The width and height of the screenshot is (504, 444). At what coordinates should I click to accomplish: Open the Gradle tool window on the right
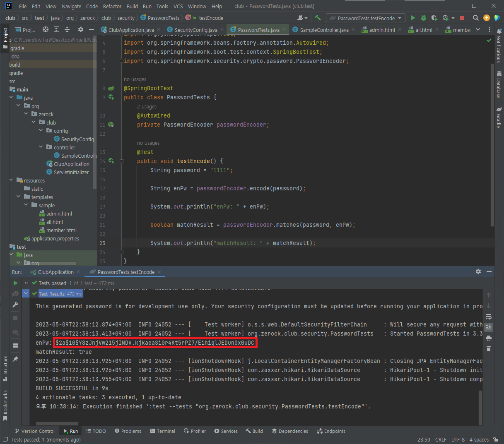[x=499, y=118]
